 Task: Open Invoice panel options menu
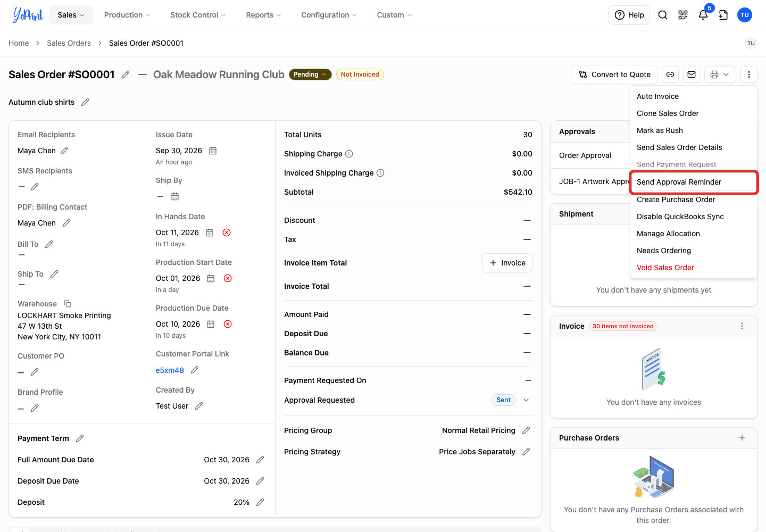pos(742,326)
